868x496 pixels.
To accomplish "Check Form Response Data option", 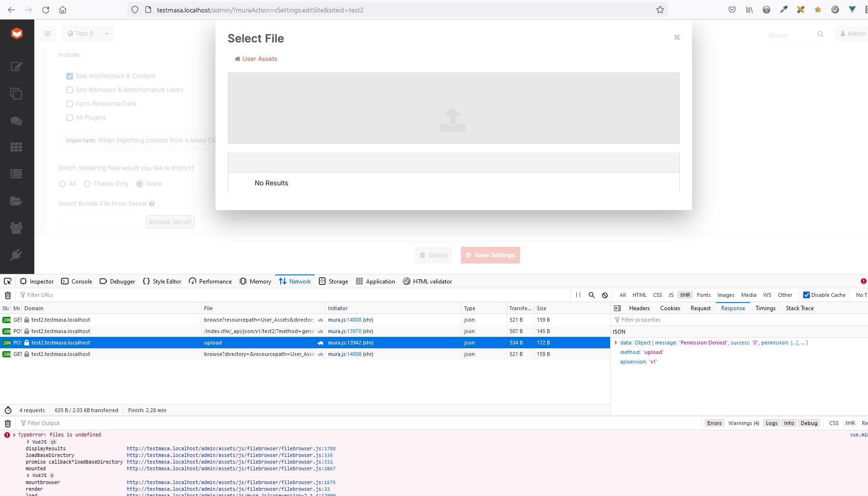I will pos(70,104).
